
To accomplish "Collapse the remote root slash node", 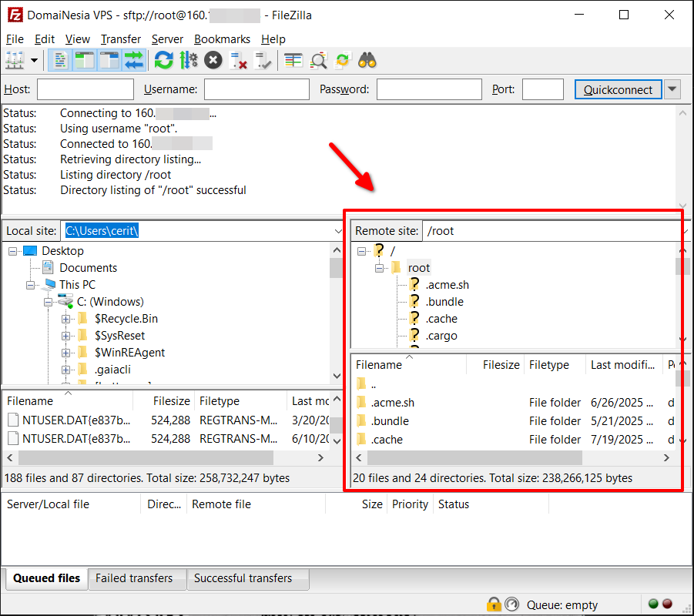I will (361, 251).
